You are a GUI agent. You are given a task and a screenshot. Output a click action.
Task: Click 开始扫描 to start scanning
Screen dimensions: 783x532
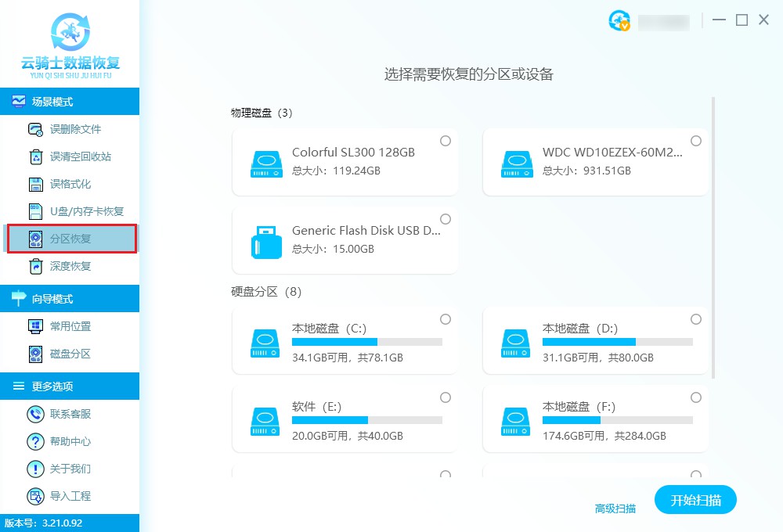coord(695,500)
